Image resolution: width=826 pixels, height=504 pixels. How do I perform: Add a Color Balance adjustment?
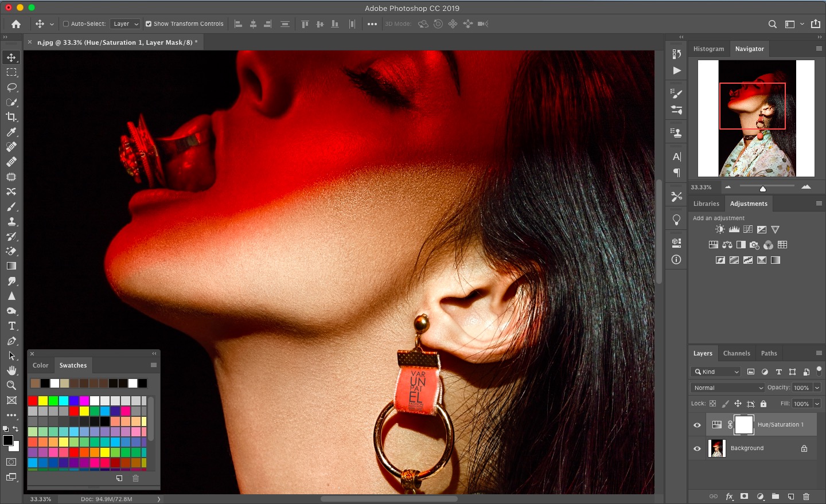point(727,245)
